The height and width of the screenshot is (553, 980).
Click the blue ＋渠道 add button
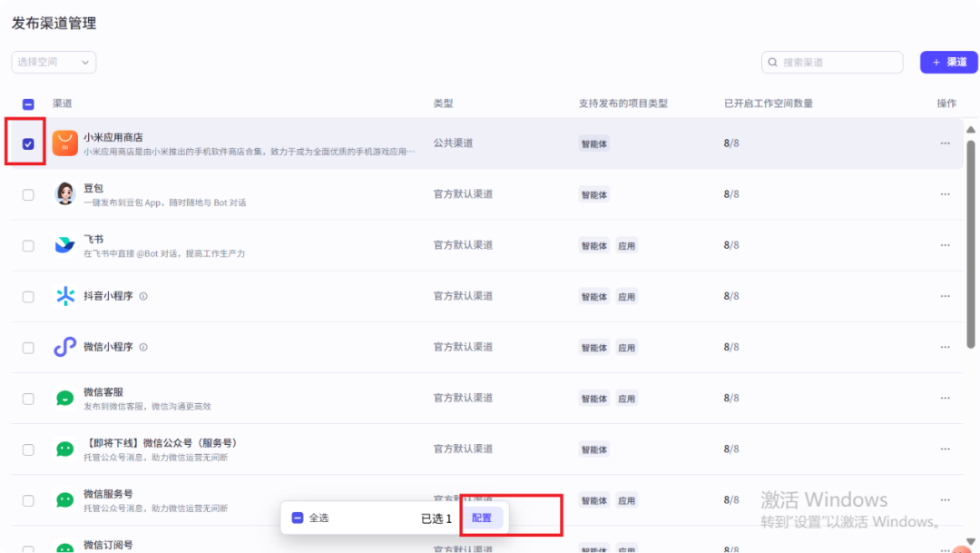[x=949, y=62]
